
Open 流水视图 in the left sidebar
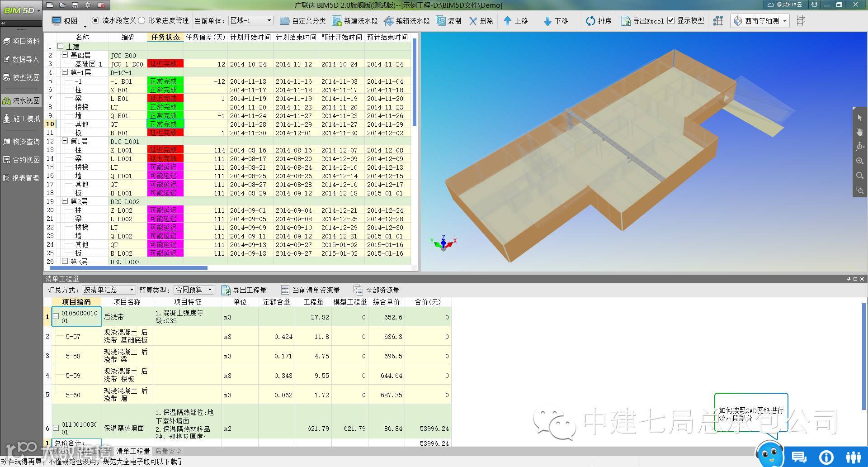click(21, 100)
